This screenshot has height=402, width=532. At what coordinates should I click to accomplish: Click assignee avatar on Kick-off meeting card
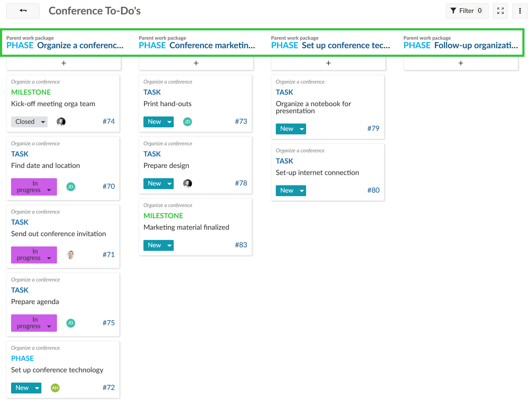point(61,122)
